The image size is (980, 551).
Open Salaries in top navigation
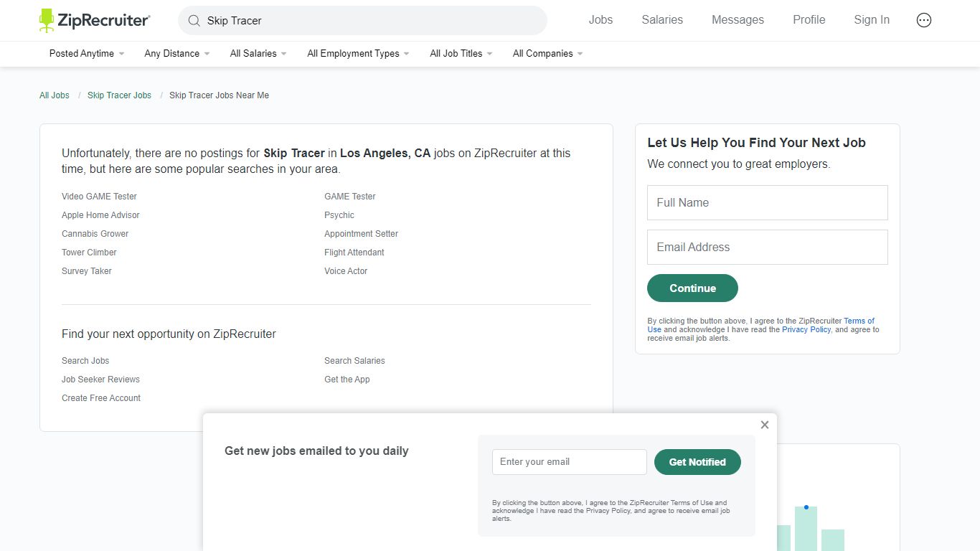pyautogui.click(x=662, y=20)
